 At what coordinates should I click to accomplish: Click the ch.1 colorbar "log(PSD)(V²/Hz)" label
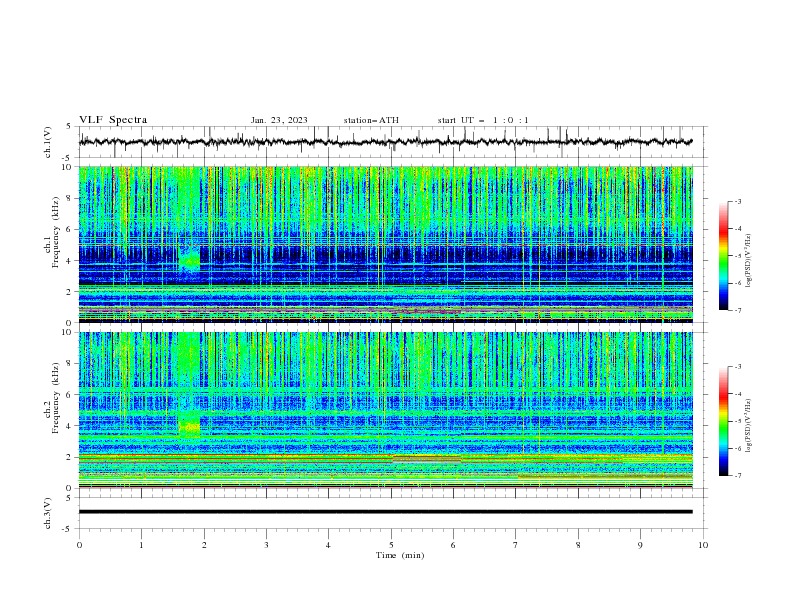(748, 260)
